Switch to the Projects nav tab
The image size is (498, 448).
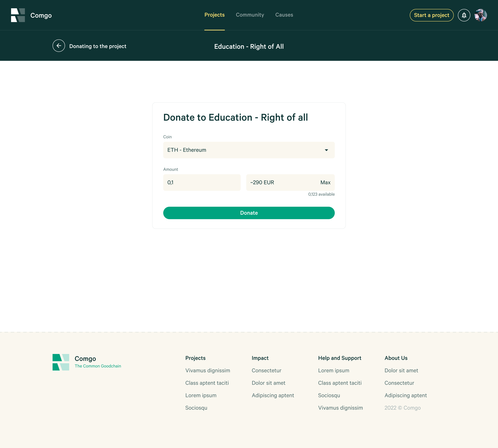[214, 15]
